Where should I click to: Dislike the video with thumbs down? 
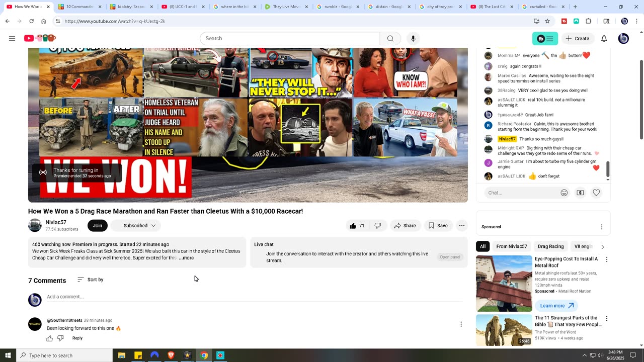[378, 226]
